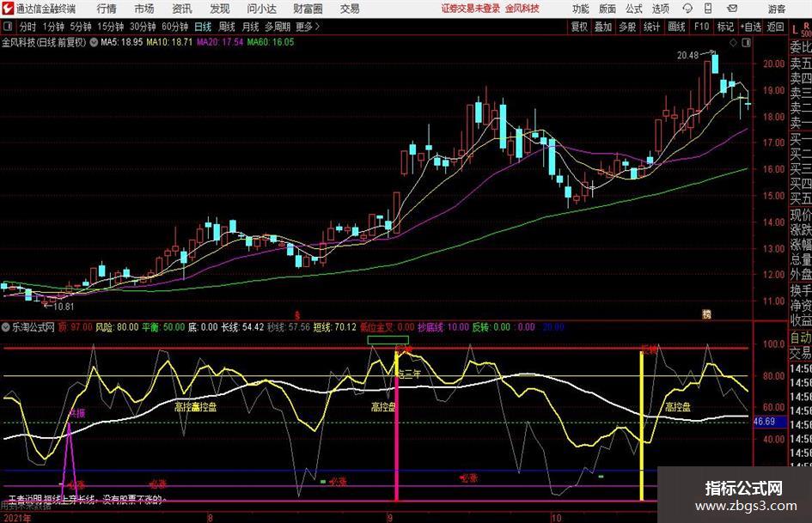Open the 市场 menu
The width and height of the screenshot is (812, 523).
[x=144, y=9]
